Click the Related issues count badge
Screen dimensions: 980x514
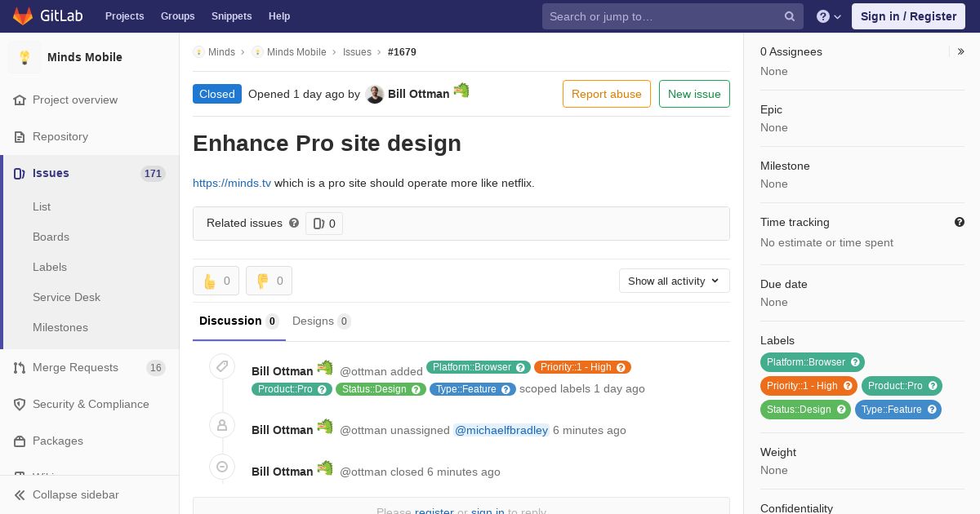point(324,224)
